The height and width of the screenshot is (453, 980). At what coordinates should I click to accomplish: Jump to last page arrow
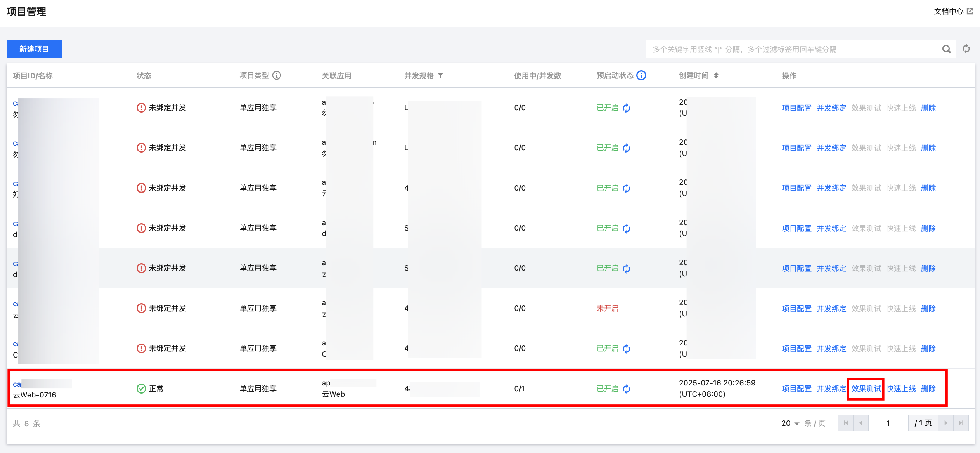click(x=961, y=423)
